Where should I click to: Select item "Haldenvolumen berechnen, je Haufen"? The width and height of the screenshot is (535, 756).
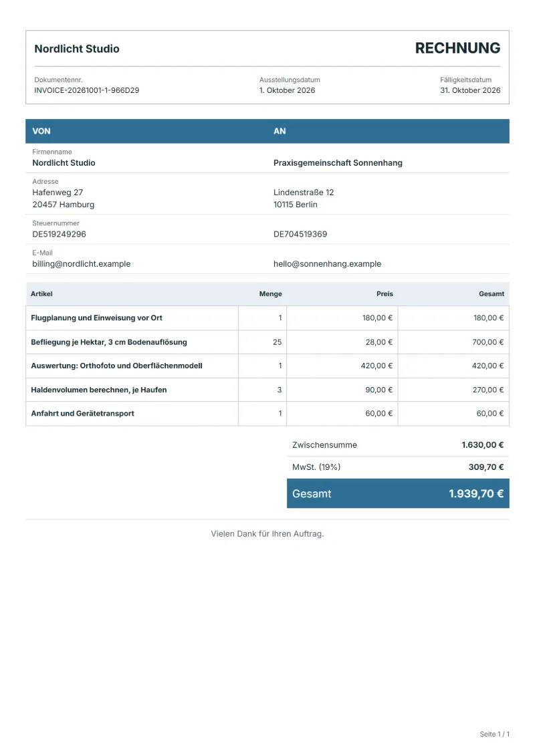(99, 390)
